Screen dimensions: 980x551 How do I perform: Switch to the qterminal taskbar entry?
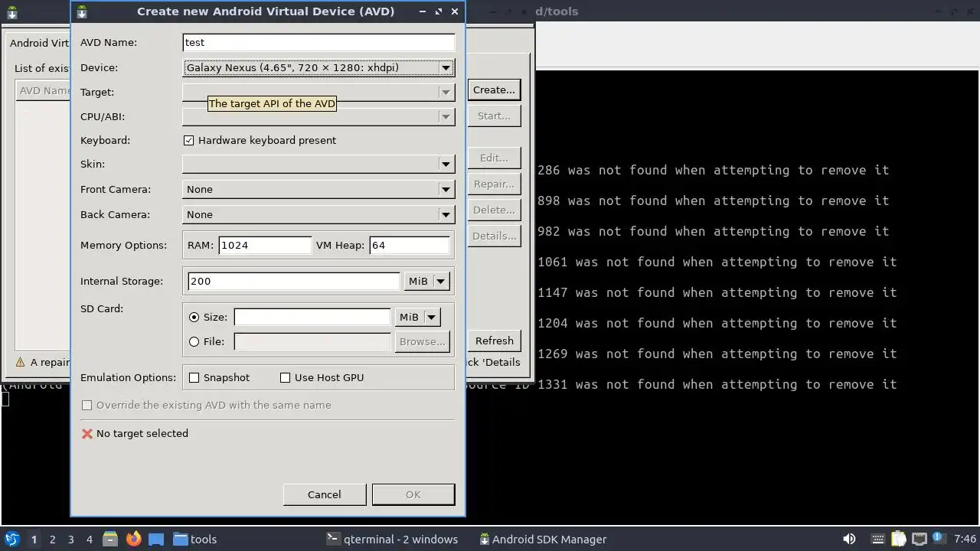392,539
